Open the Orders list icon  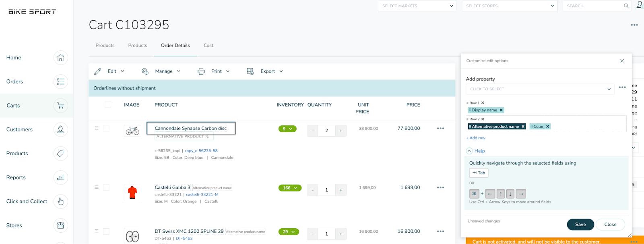click(60, 81)
